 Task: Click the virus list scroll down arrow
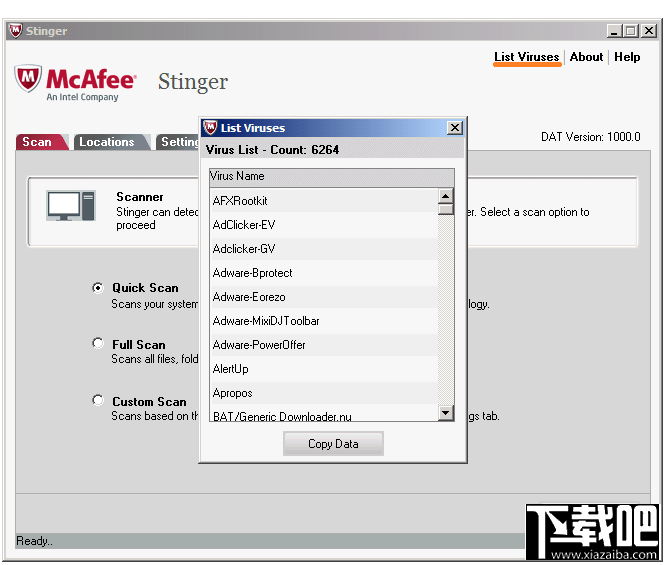coord(446,412)
